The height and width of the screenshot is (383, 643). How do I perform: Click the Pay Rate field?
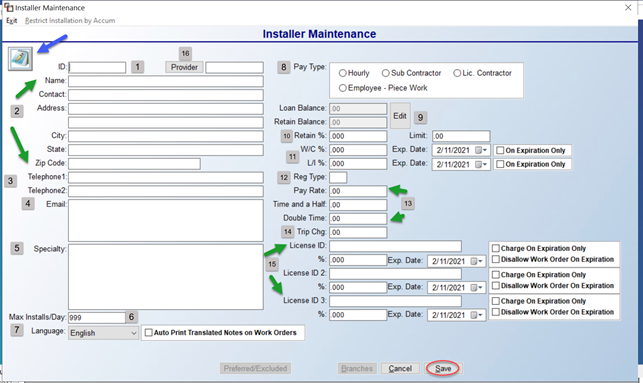[358, 191]
